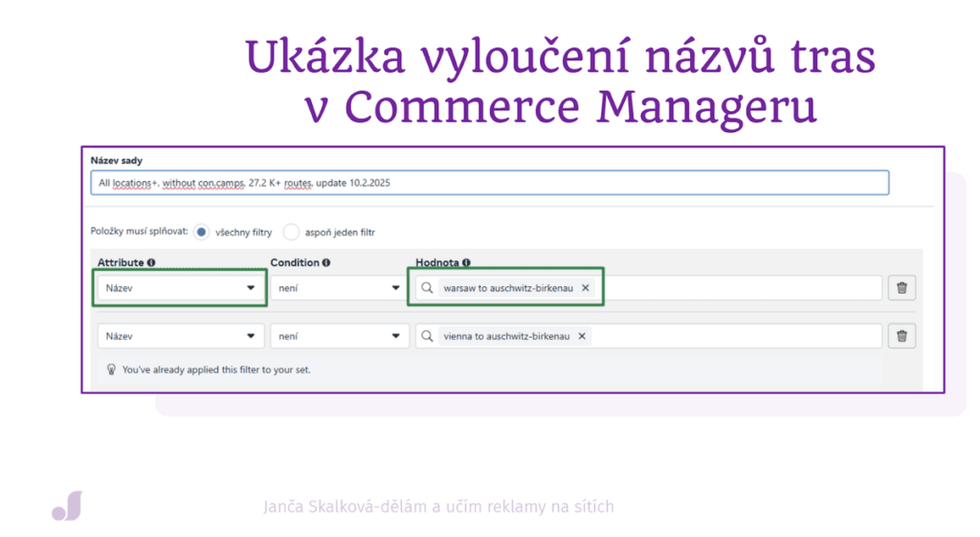
Task: Select the 'aspoň jeden filtr' radio option
Action: [x=291, y=232]
